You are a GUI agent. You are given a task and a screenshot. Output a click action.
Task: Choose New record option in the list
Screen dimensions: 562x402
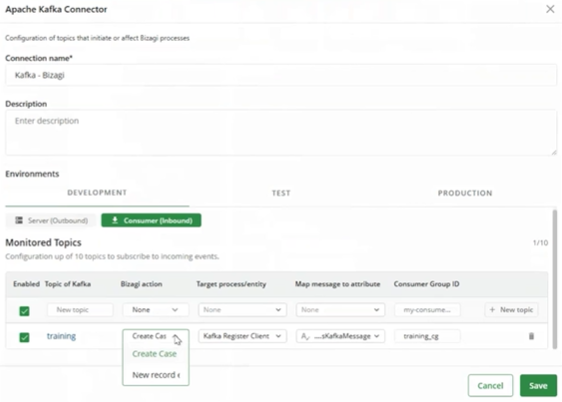tap(156, 375)
